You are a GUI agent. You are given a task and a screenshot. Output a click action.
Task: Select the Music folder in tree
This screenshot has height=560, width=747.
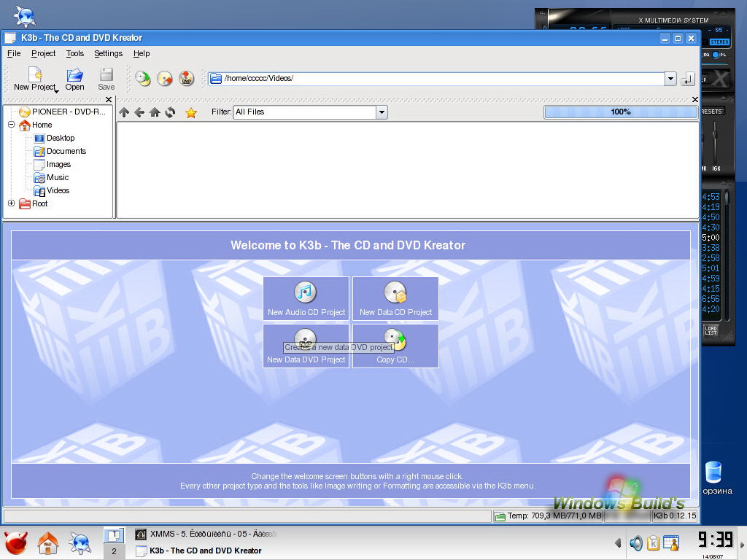click(52, 177)
